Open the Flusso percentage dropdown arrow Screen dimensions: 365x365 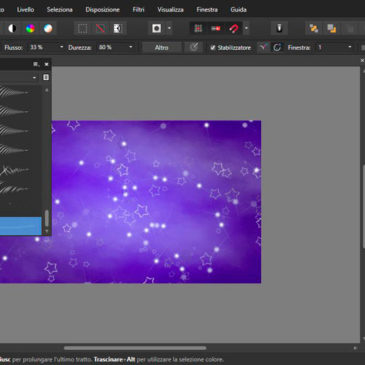pyautogui.click(x=61, y=48)
